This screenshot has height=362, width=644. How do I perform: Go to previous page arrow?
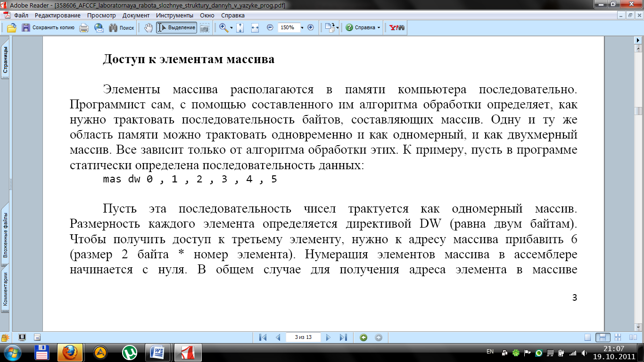[278, 337]
